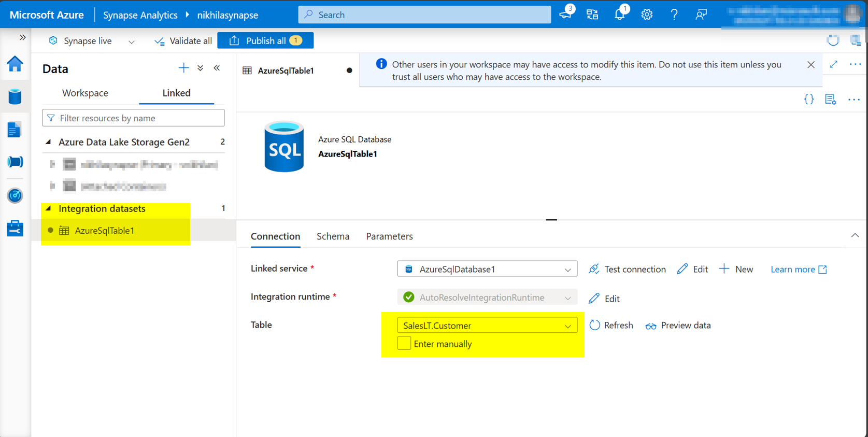Open the Integrate hub pipeline icon
Viewport: 868px width, 437px height.
coord(15,162)
